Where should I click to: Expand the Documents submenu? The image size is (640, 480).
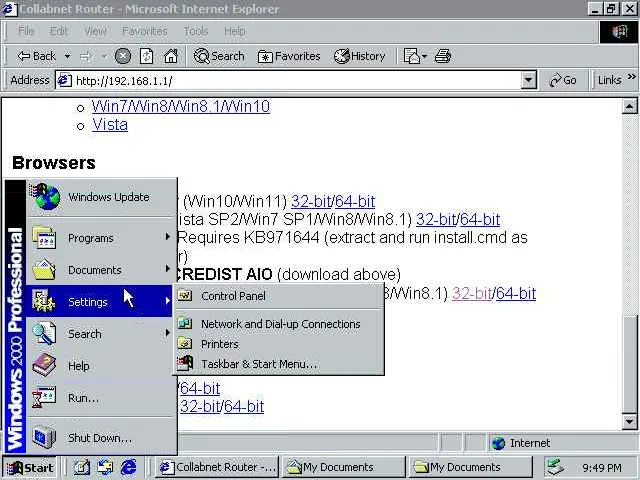coord(101,270)
